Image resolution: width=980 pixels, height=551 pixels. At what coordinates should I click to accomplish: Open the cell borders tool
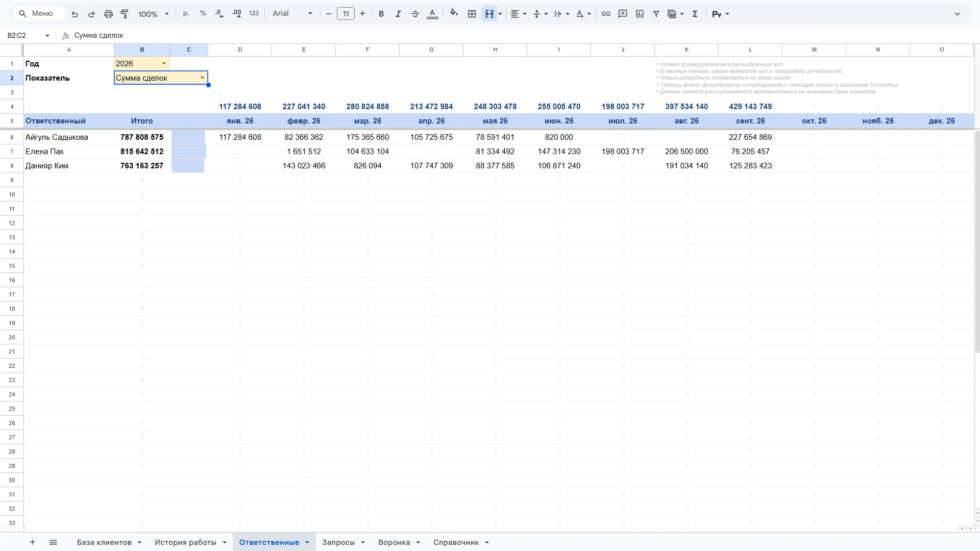[x=472, y=14]
